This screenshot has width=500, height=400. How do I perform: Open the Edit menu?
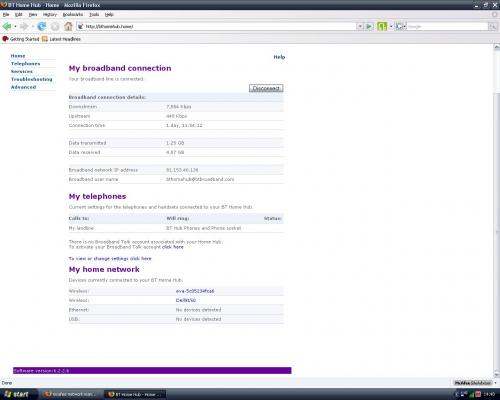tap(19, 15)
